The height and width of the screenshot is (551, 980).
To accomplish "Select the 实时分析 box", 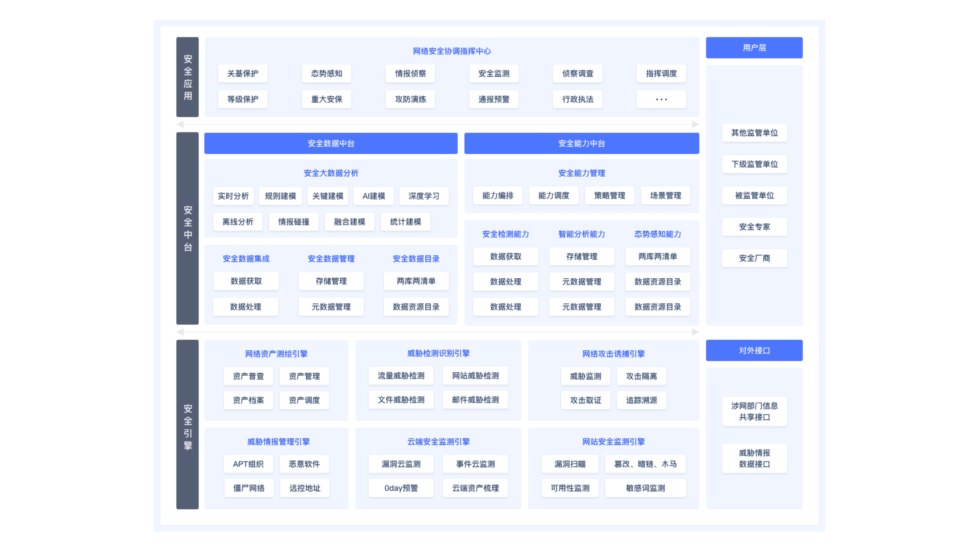I will 233,196.
